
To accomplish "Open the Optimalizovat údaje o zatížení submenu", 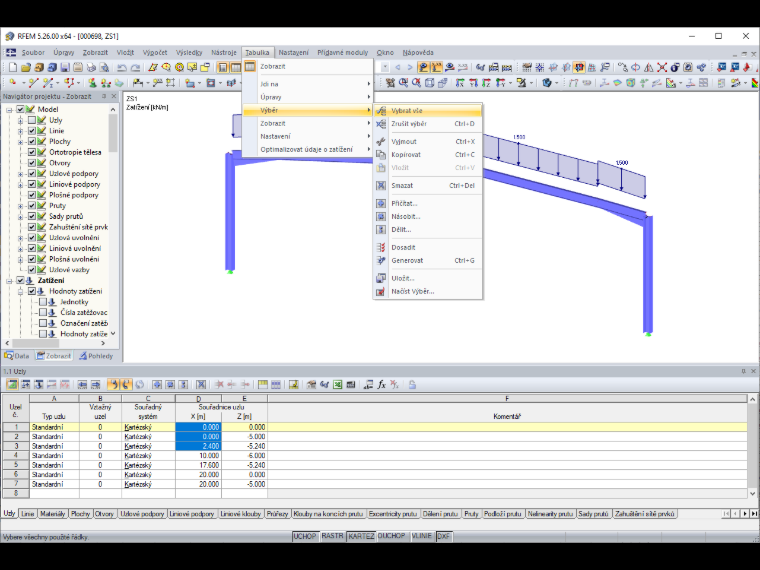I will click(x=307, y=149).
